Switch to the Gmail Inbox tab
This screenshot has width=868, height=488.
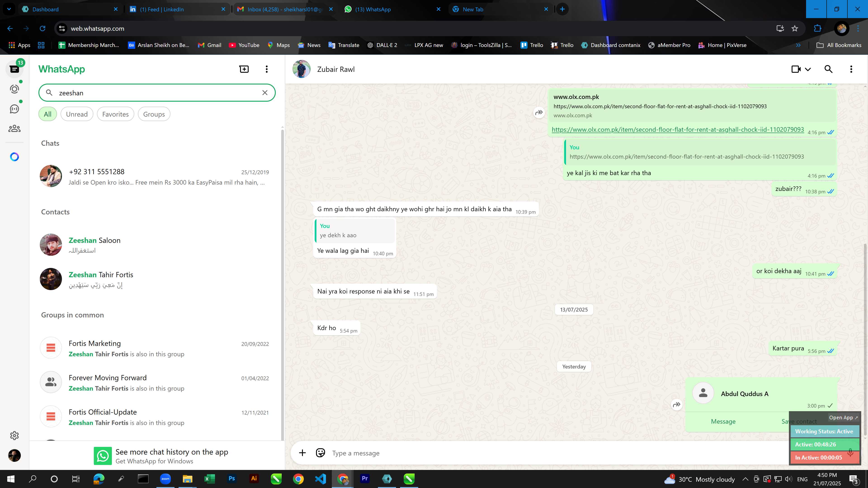pos(285,9)
